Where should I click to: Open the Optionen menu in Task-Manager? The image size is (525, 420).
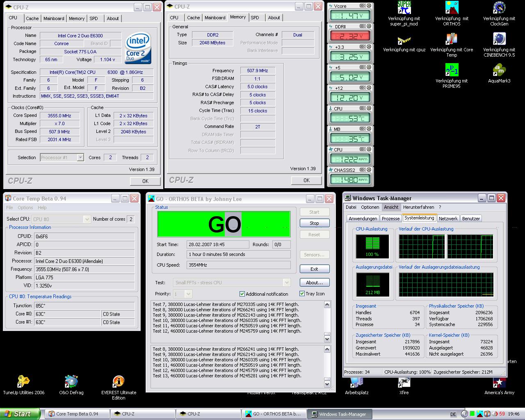370,207
